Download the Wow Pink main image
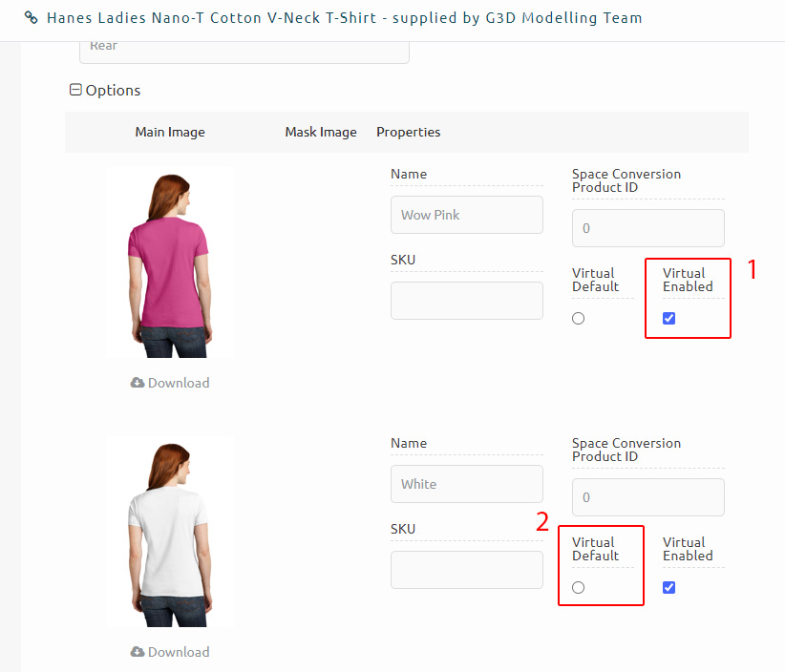This screenshot has height=672, width=785. 170,383
